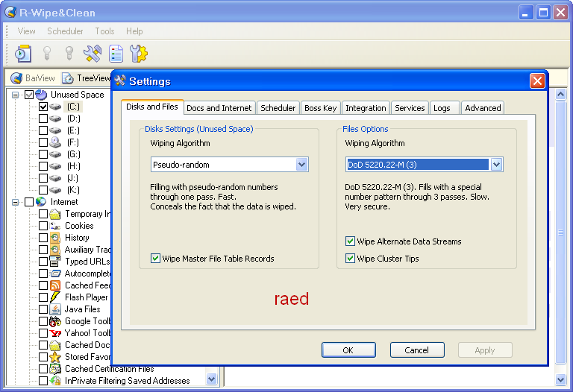Toggle the Internet group checkbox
Screen dimensions: 573x392
(29, 202)
